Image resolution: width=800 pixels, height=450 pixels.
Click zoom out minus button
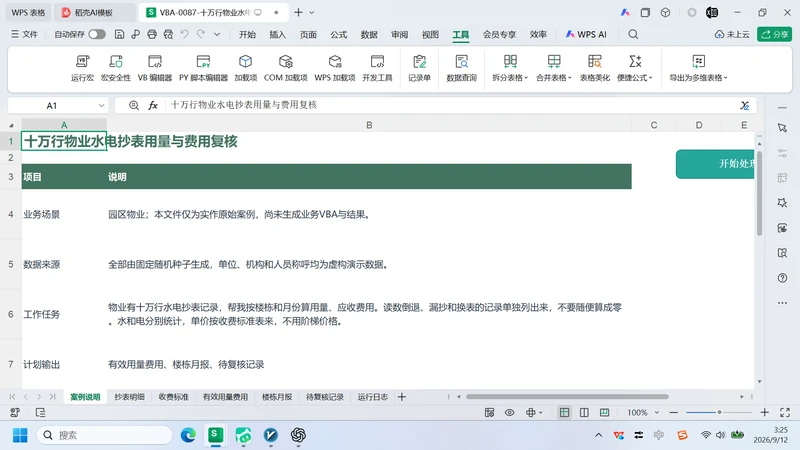pyautogui.click(x=673, y=412)
